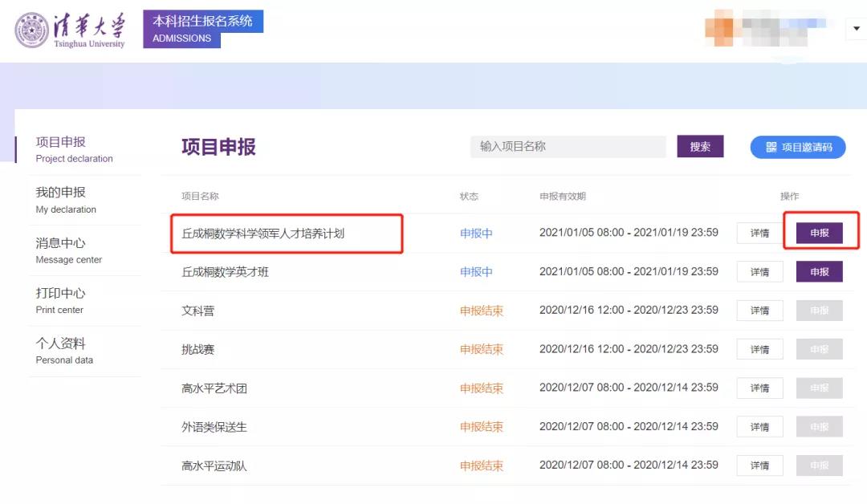Viewport: 867px width, 504px height.
Task: Click 申报 for 丘成桐数学英才班
Action: 819,272
